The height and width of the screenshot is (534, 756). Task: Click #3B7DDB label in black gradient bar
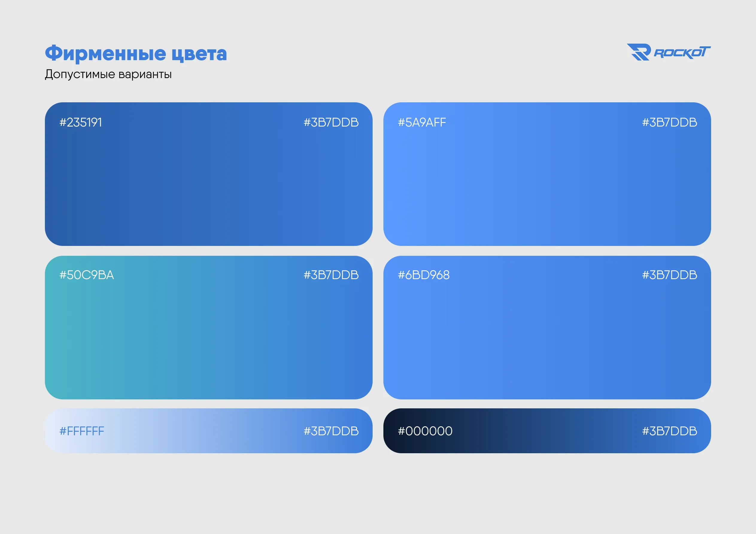click(670, 431)
